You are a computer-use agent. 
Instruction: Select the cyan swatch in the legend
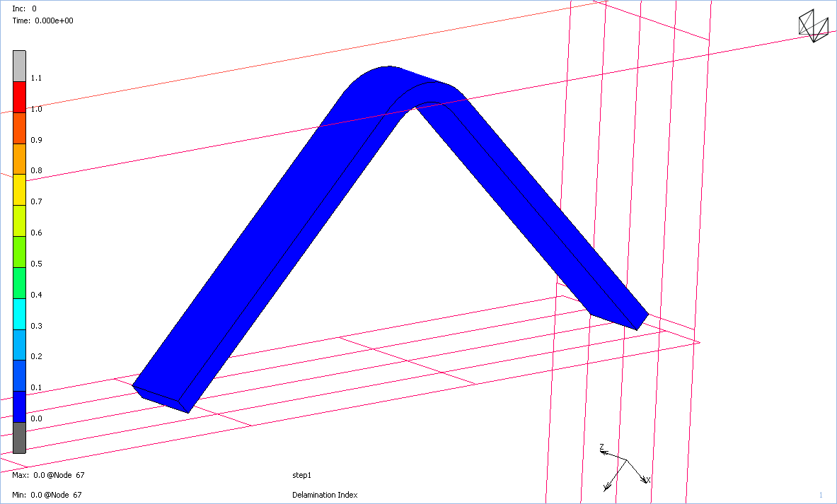(19, 314)
